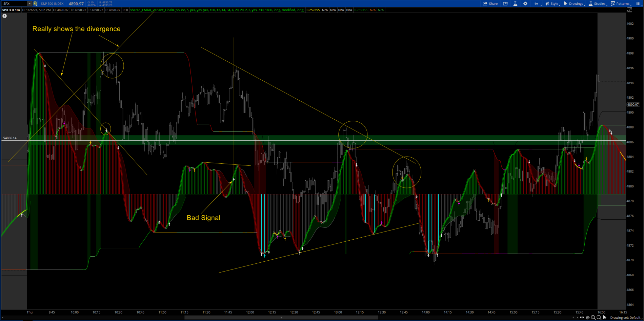Activate the crosshair pan icon
Screen dimensions: 644x321
(x=588, y=318)
